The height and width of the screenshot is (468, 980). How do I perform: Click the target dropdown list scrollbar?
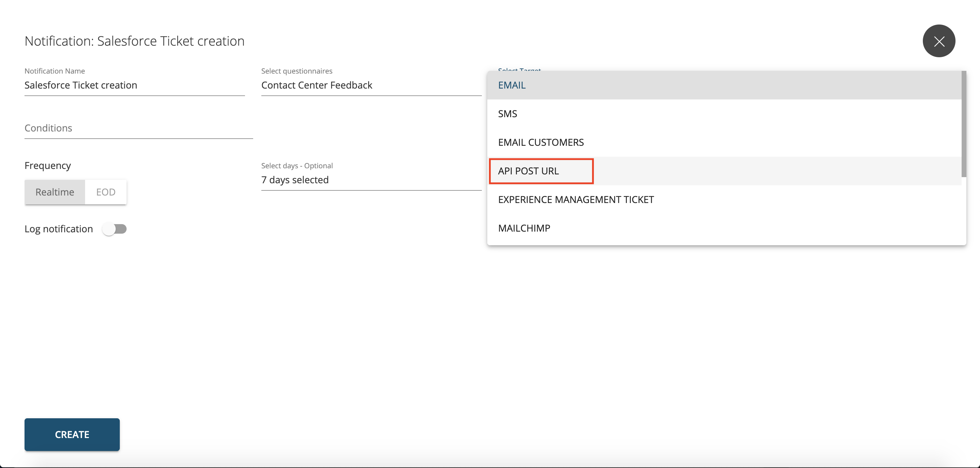click(964, 124)
